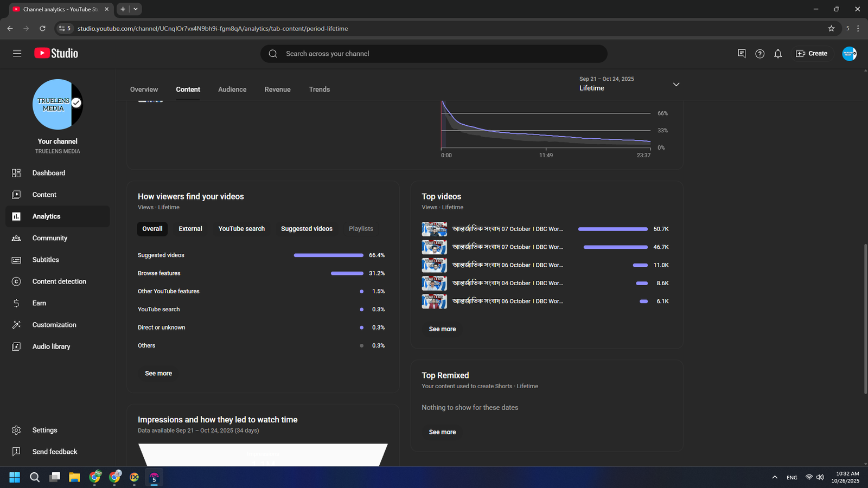Switch to the Audience tab
The height and width of the screenshot is (488, 868).
[232, 89]
